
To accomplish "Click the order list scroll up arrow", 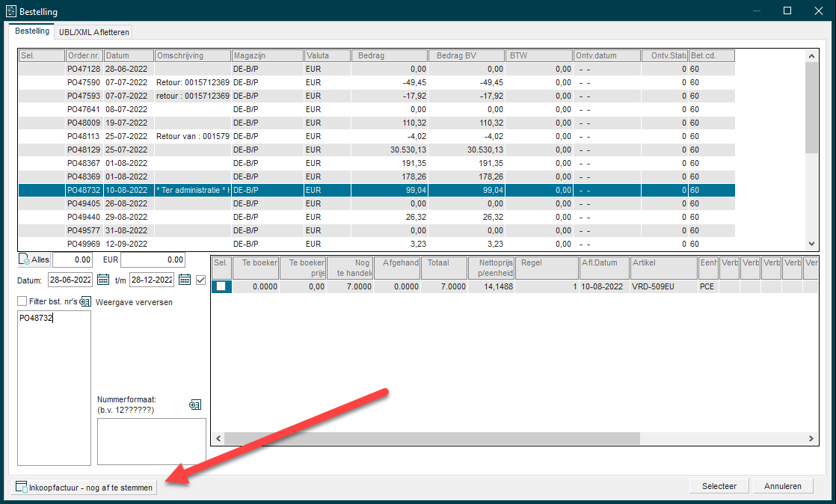I will coord(811,56).
